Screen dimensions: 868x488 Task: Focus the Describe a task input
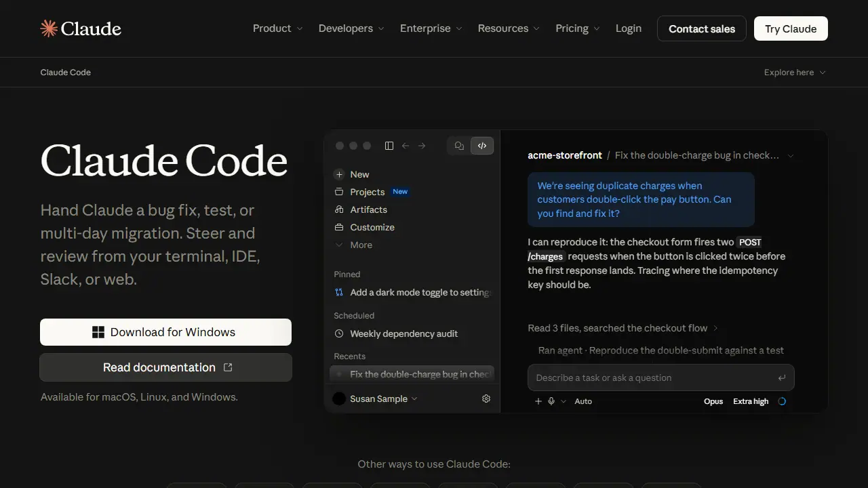[x=660, y=378]
